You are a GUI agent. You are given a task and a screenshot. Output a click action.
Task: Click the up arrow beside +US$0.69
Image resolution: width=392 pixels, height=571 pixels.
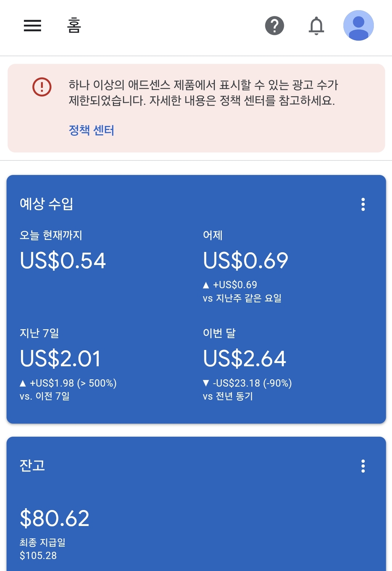206,285
